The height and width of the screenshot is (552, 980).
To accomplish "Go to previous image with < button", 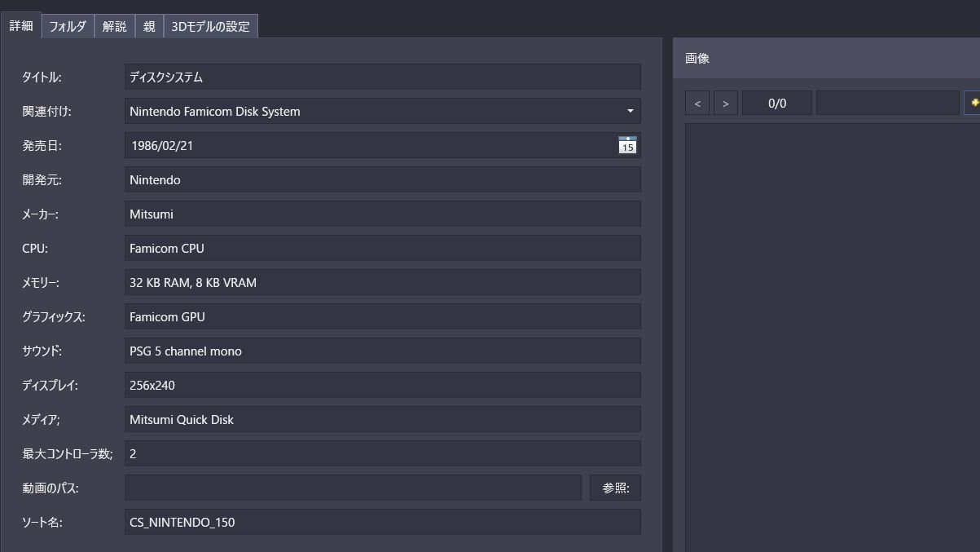I will pos(697,103).
